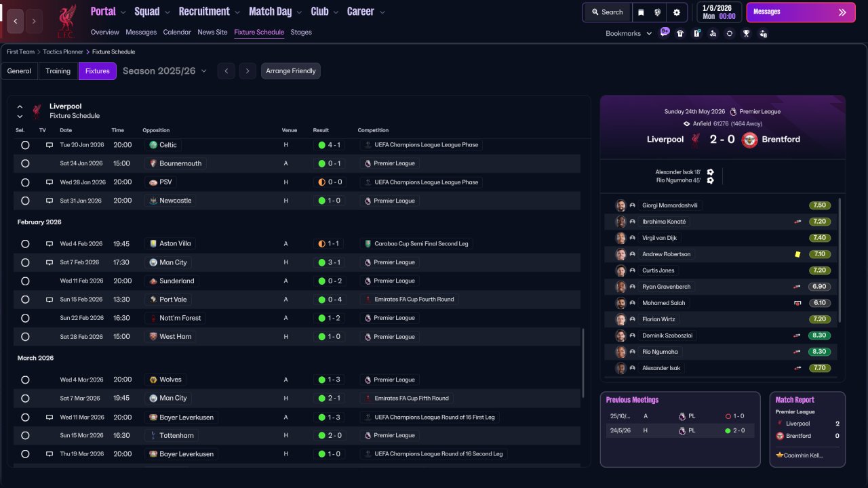
Task: Click the TV icon on Man City league fixture
Action: point(50,262)
